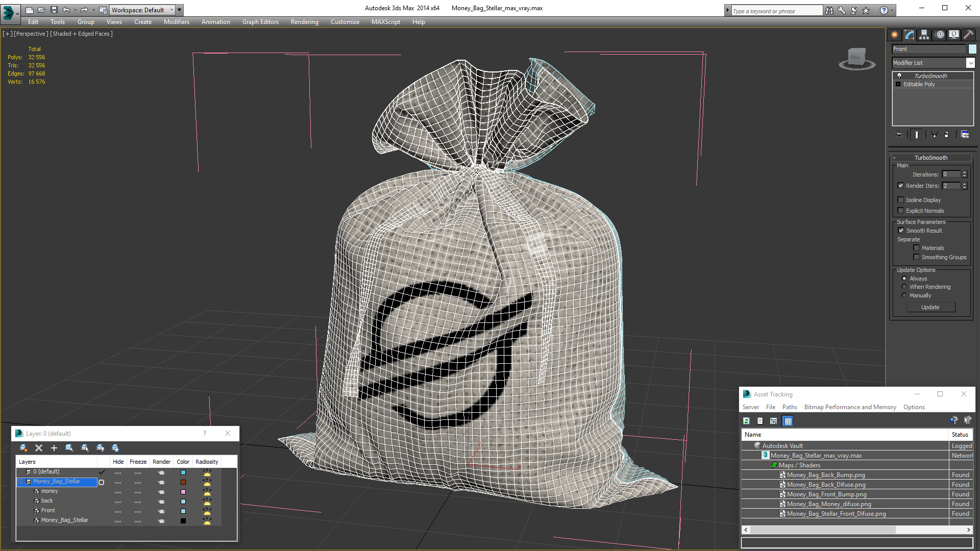
Task: Toggle the TurboSmooth modifier lightbulb
Action: click(899, 76)
